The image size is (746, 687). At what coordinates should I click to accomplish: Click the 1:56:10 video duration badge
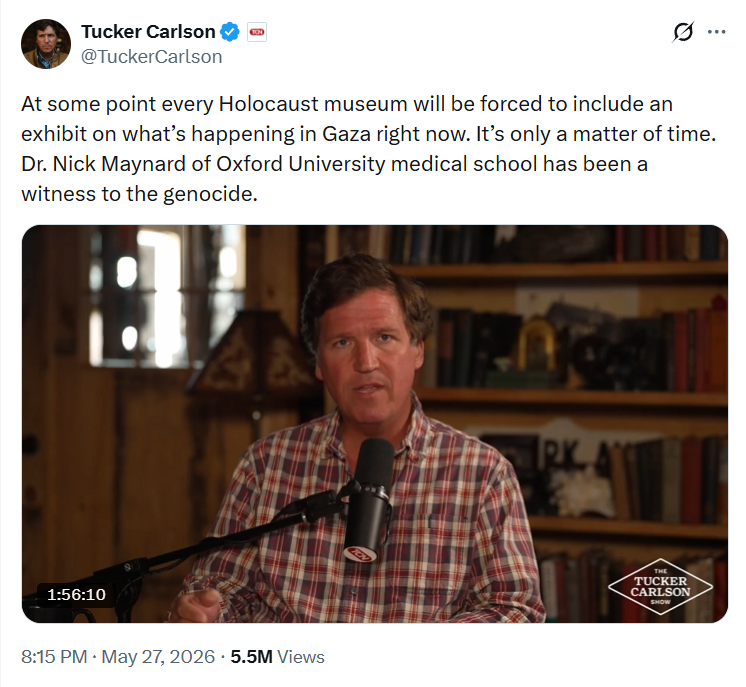(x=76, y=594)
